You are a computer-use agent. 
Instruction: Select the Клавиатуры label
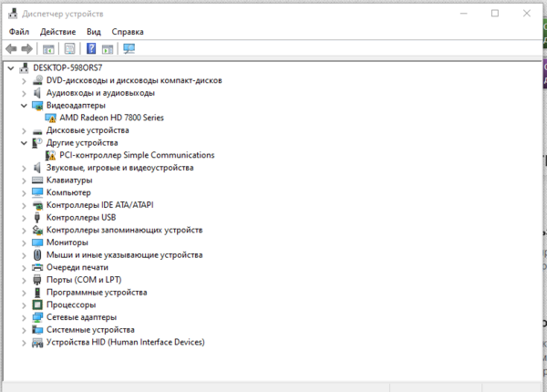click(x=69, y=181)
